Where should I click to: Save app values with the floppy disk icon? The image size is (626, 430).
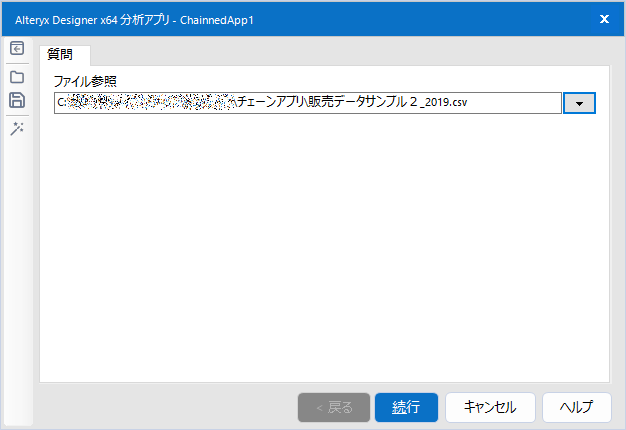coord(17,100)
